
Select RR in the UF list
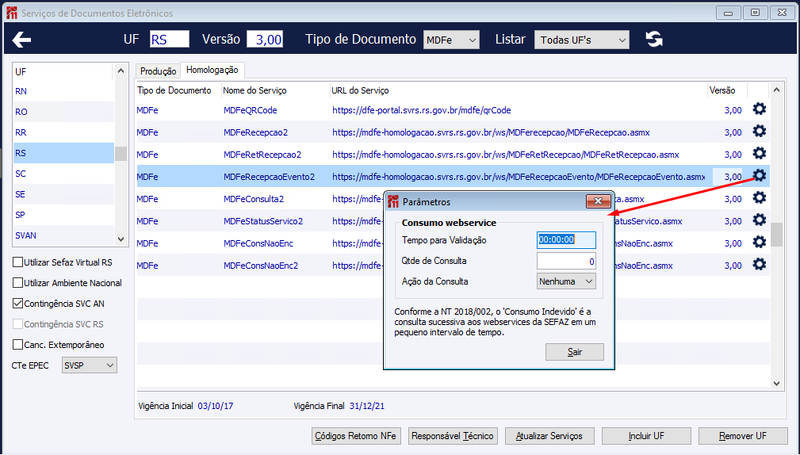[64, 133]
